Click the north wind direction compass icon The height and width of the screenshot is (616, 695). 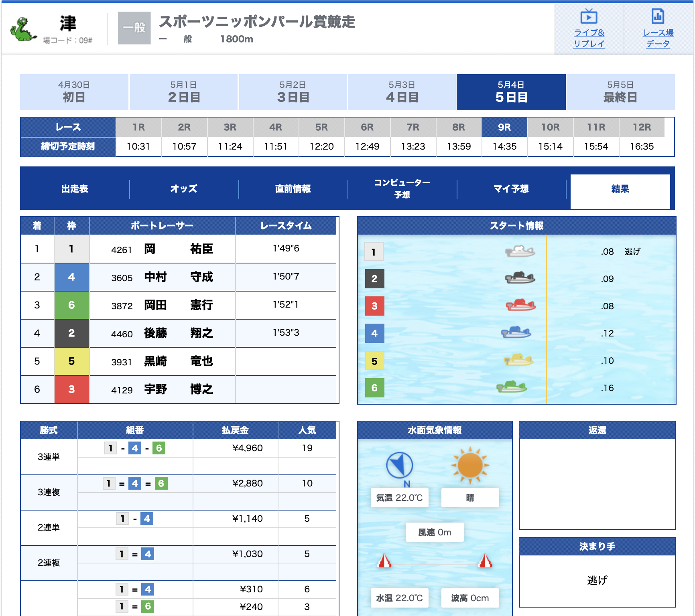coord(399,465)
